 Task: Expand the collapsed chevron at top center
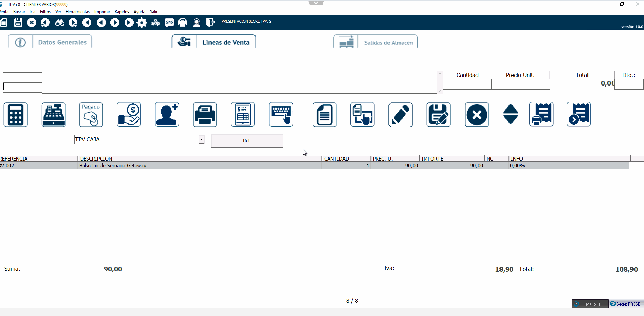(316, 3)
